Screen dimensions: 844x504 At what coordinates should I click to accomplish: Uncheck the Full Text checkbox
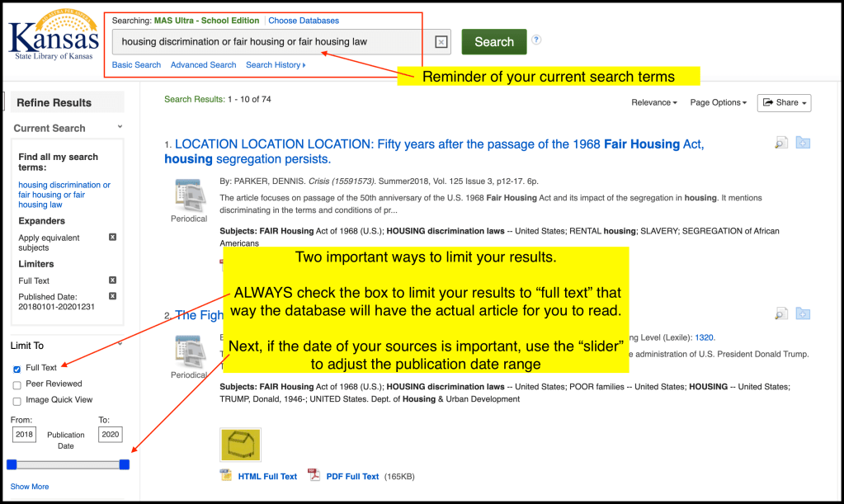(17, 368)
